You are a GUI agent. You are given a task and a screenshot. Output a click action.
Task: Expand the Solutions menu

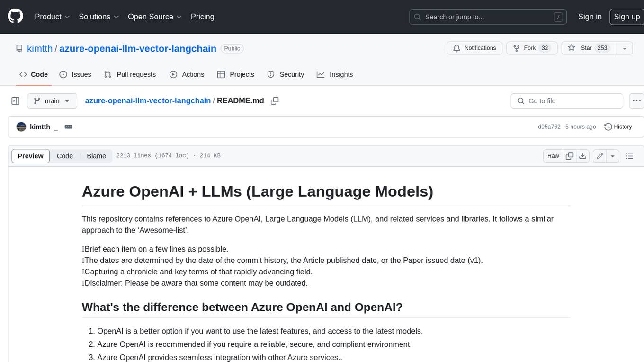click(99, 17)
